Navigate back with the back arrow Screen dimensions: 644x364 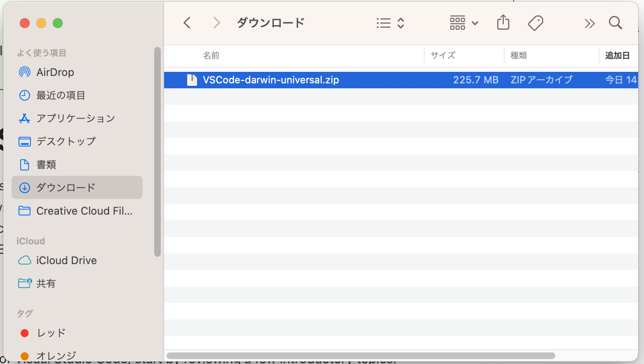click(187, 23)
